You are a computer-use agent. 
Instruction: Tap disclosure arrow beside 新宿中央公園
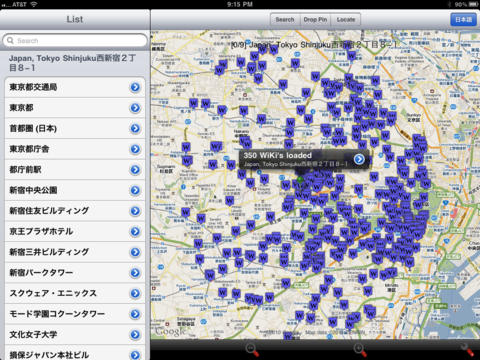[135, 190]
